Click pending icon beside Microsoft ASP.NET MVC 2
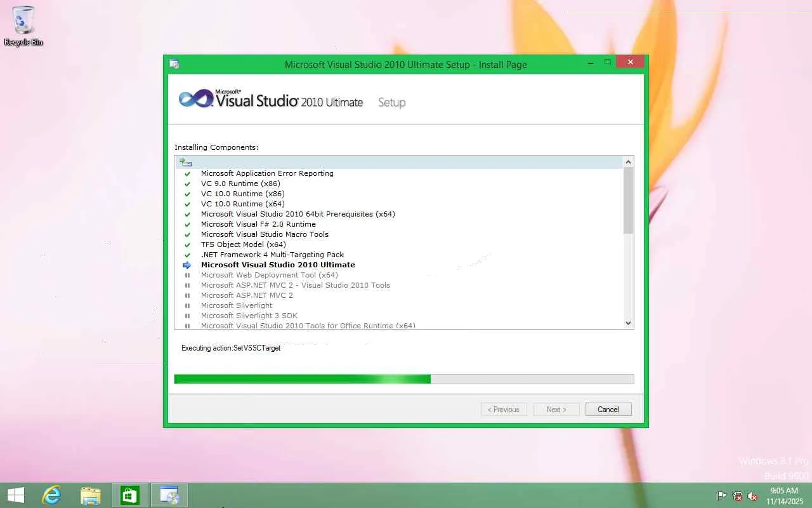 coord(187,295)
